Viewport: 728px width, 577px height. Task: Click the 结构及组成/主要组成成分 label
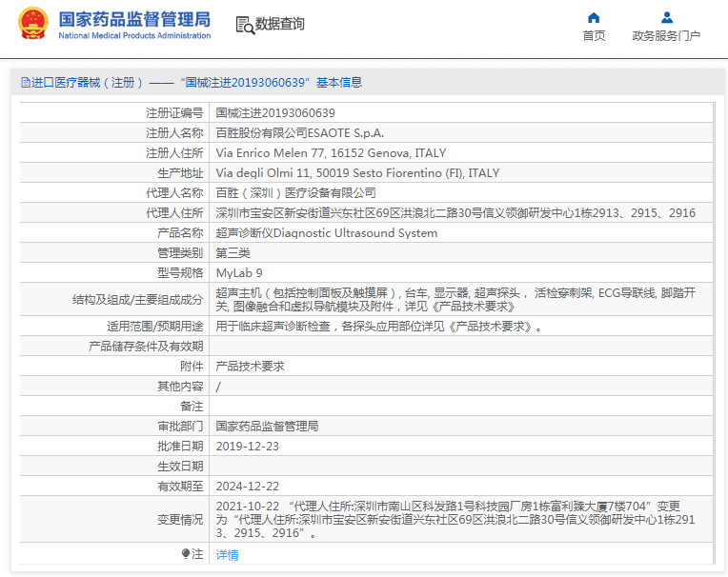(x=138, y=300)
